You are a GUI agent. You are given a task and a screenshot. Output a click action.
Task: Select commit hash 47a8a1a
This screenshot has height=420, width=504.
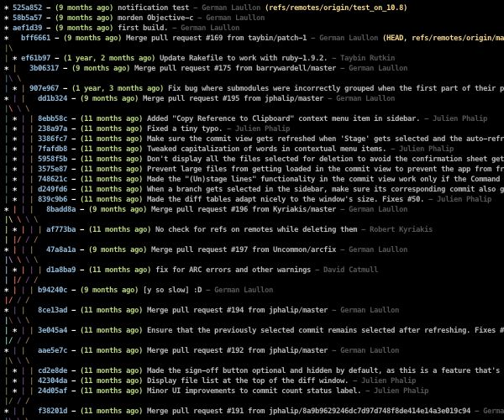[61, 249]
